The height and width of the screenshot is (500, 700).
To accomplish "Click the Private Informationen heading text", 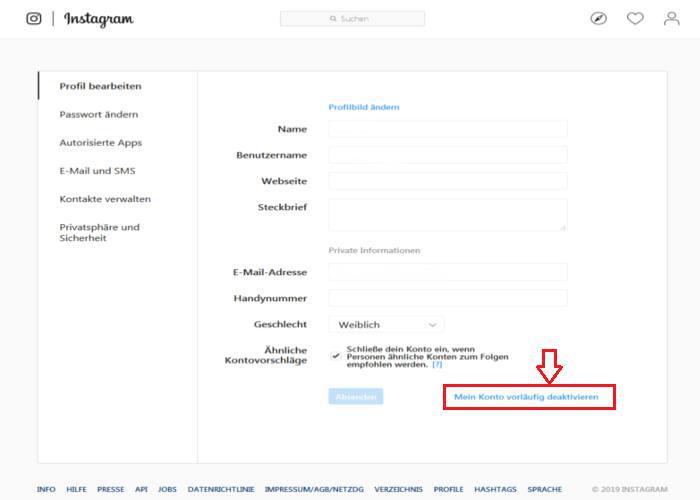I will tap(374, 250).
